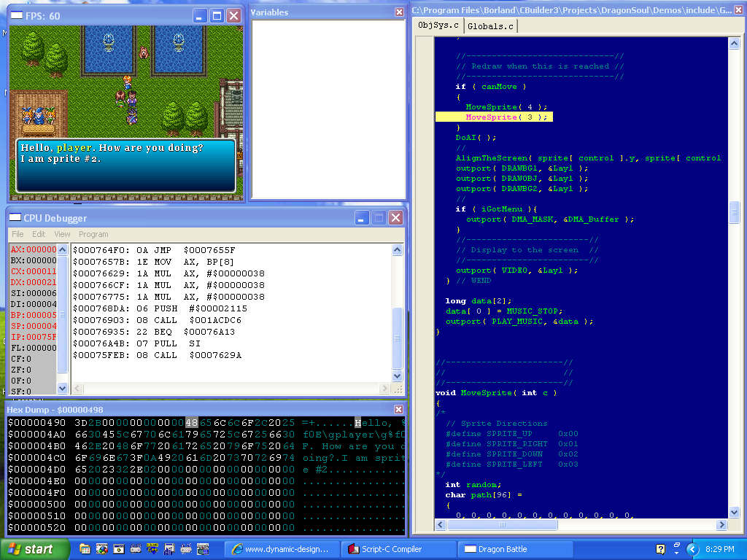Click the help question-mark tray icon

(661, 549)
